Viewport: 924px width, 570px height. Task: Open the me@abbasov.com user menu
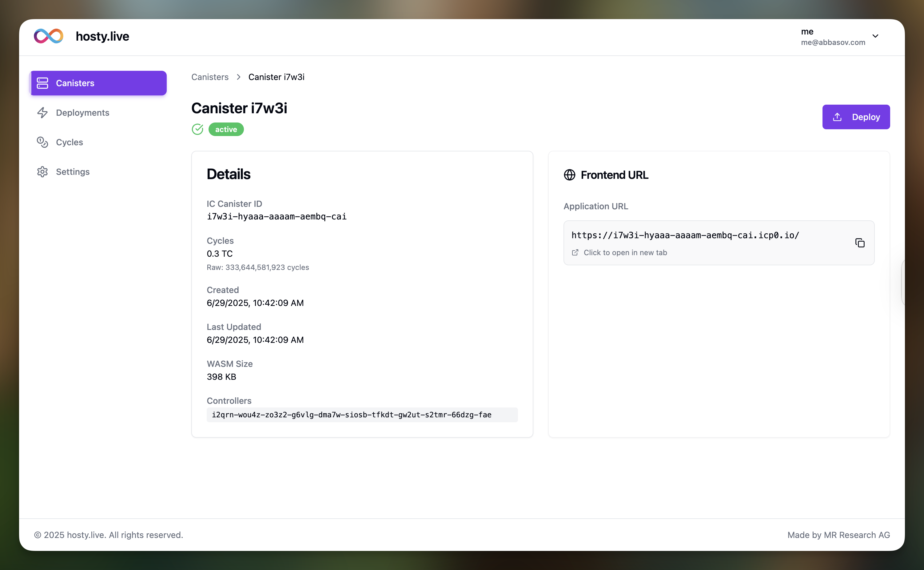[x=832, y=37]
